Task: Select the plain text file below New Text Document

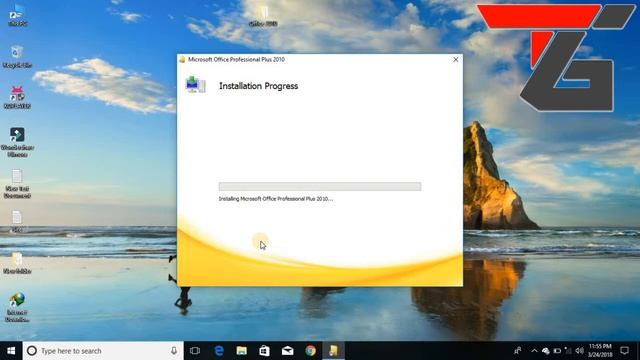Action: click(x=17, y=221)
